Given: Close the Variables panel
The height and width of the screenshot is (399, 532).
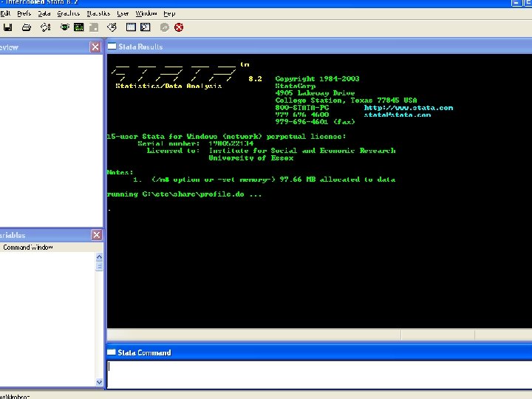Looking at the screenshot, I should click(x=97, y=235).
